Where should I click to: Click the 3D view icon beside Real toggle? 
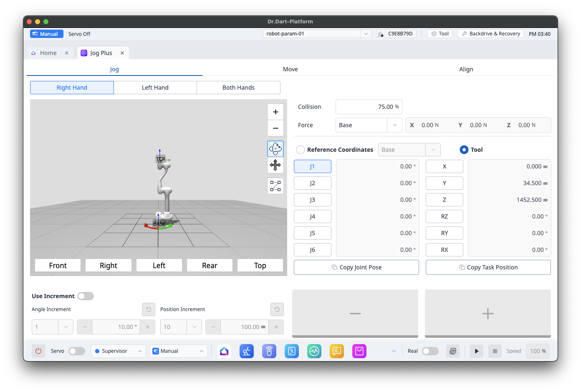tap(453, 351)
